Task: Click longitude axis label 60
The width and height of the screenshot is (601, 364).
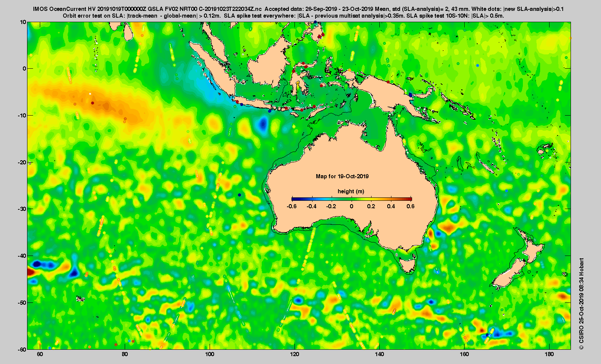Action: 39,354
